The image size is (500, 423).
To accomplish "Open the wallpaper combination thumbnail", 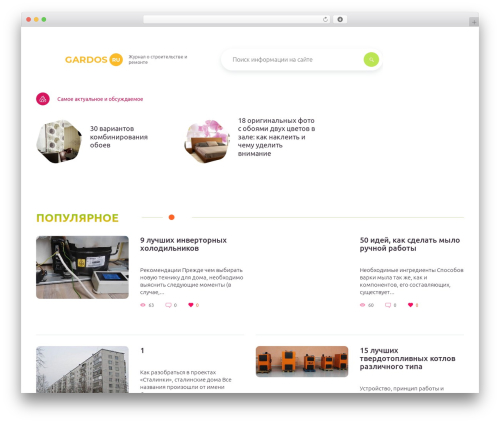I will [59, 141].
